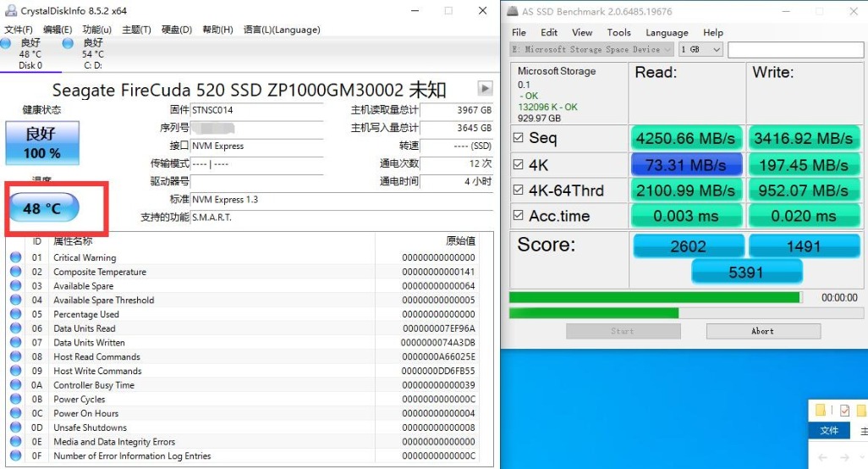Image resolution: width=868 pixels, height=469 pixels.
Task: Click the next disk arrow beside the drive name
Action: click(485, 89)
